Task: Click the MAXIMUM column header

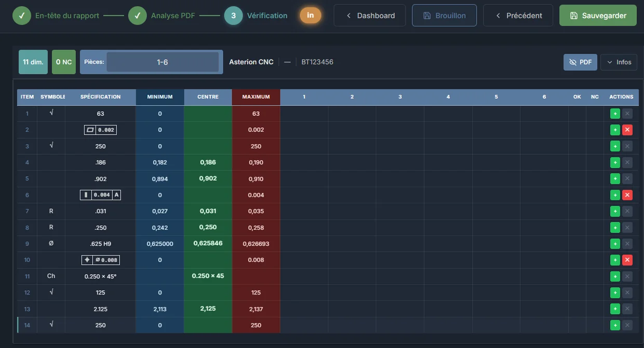Action: tap(256, 97)
